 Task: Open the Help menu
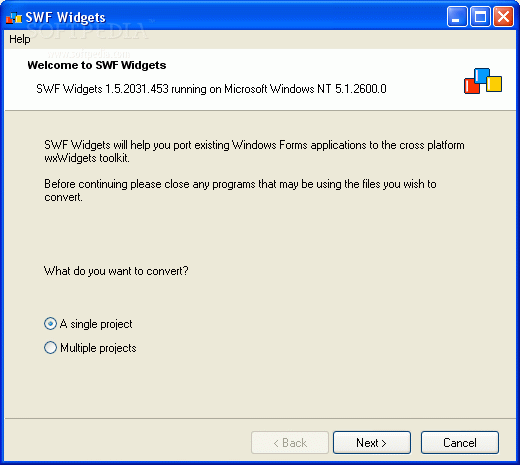[20, 39]
